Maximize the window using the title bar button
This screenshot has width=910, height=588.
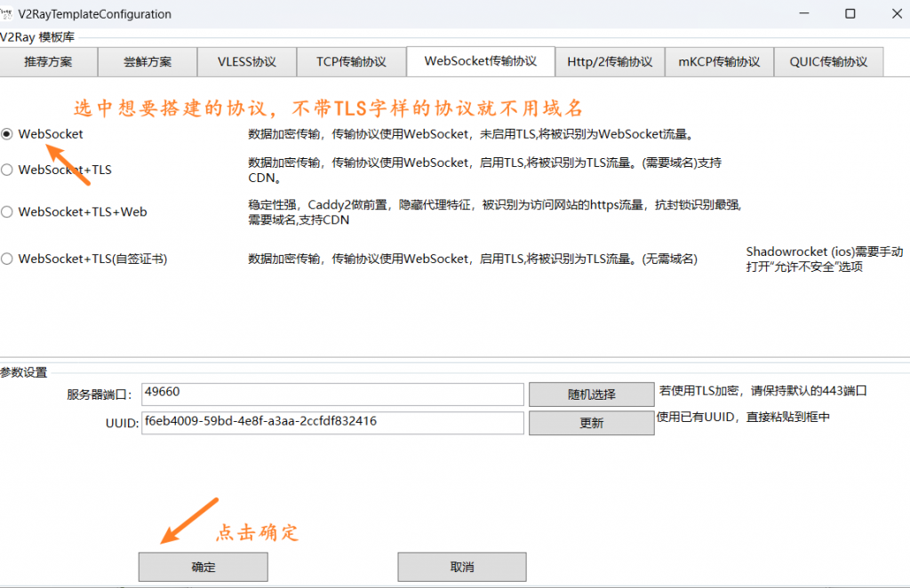850,14
